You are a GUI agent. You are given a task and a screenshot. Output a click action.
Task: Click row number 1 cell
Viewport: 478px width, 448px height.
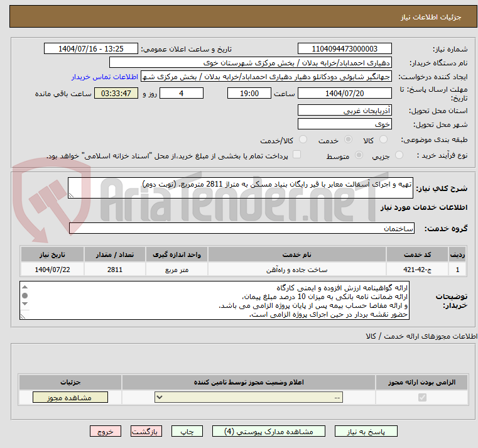coord(457,270)
